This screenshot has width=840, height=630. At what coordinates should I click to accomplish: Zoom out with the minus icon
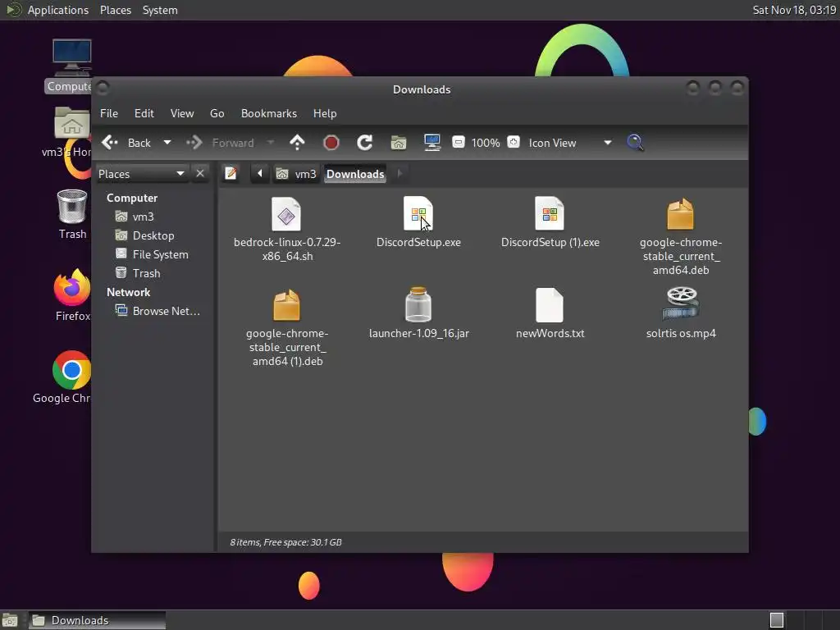tap(458, 143)
